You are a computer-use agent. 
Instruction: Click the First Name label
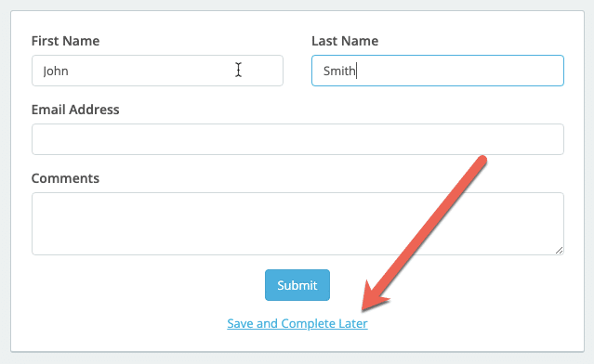[x=65, y=41]
